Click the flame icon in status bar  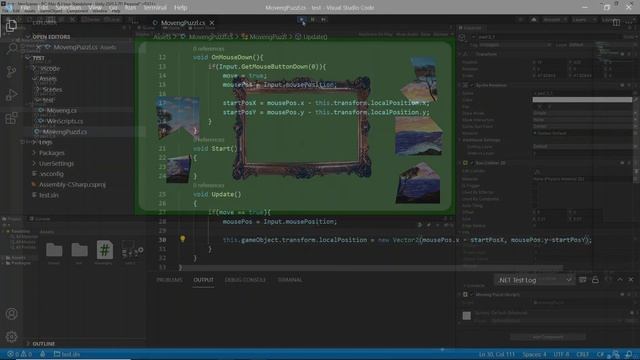(42, 354)
